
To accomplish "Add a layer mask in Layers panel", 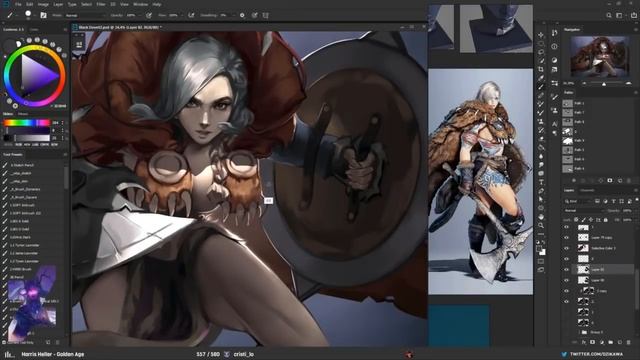I will (593, 342).
